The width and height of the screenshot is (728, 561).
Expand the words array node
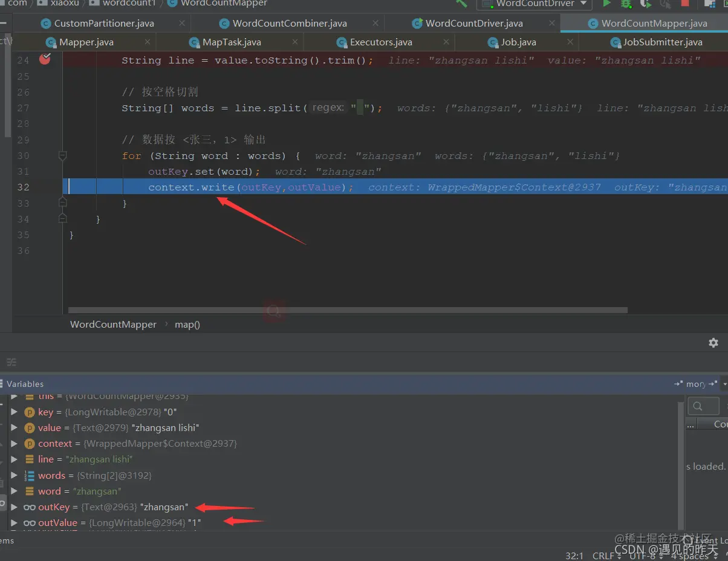coord(14,475)
